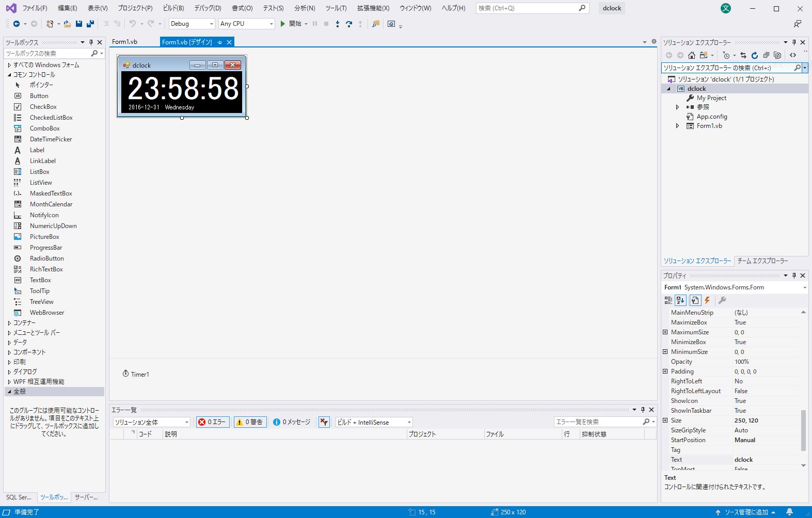812x518 pixels.
Task: Click ソース管理に追加 in the status bar
Action: tap(746, 512)
